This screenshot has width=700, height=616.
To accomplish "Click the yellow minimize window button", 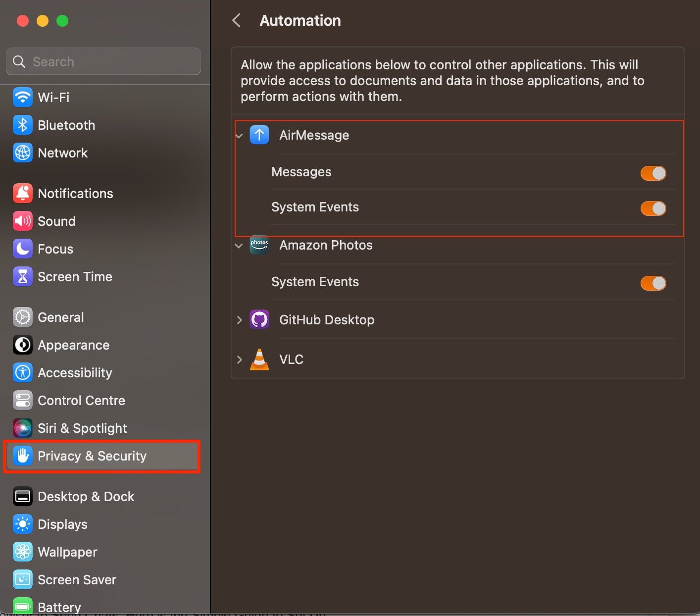I will click(43, 21).
